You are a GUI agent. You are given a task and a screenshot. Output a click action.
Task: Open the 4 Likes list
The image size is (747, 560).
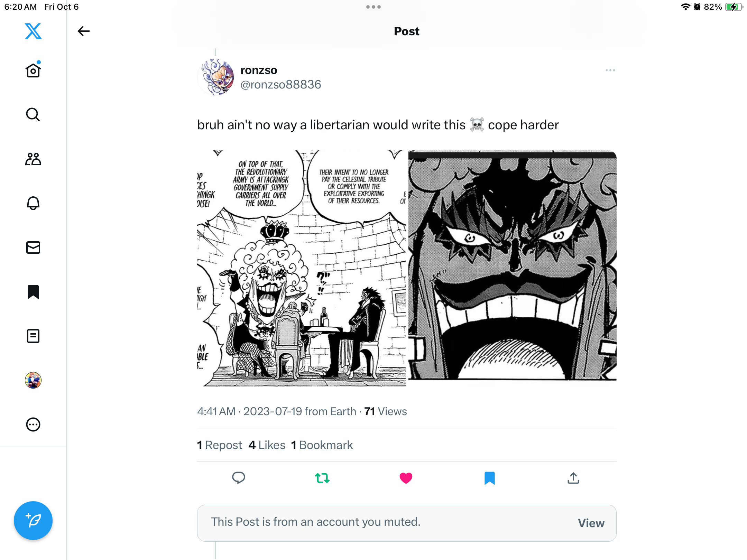[267, 445]
